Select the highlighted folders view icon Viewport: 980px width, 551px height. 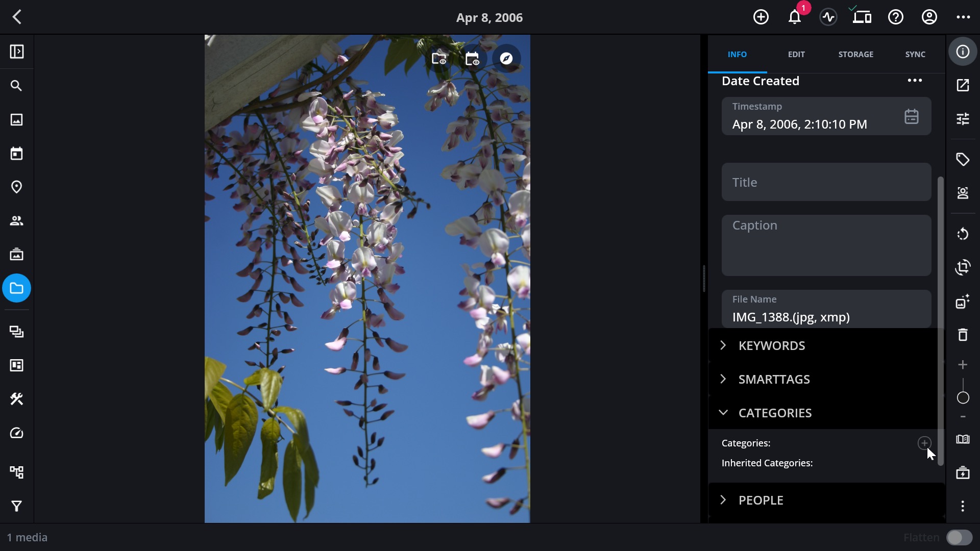(x=17, y=288)
